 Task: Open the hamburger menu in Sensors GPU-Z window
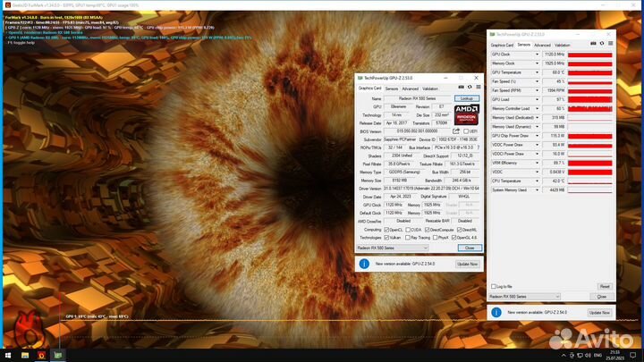coord(611,44)
